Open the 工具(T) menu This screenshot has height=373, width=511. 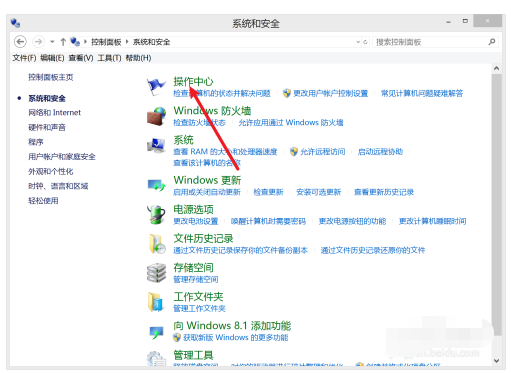click(x=109, y=58)
